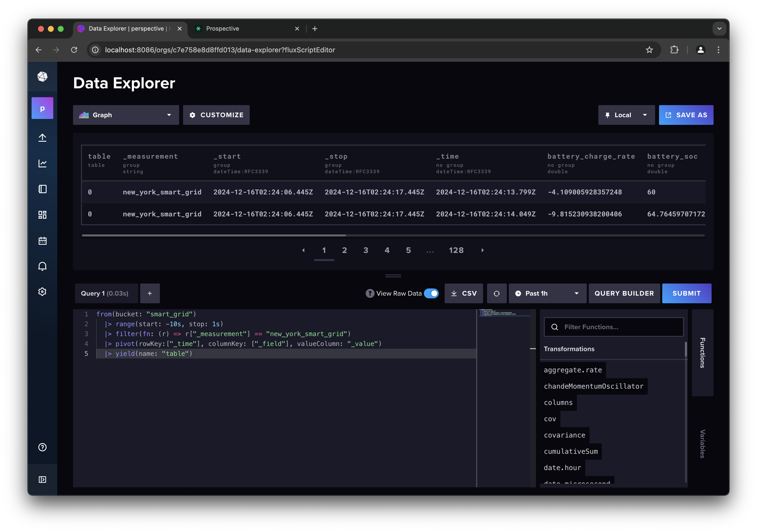Bookmark this page with the star icon
Viewport: 757px width, 532px height.
[649, 50]
